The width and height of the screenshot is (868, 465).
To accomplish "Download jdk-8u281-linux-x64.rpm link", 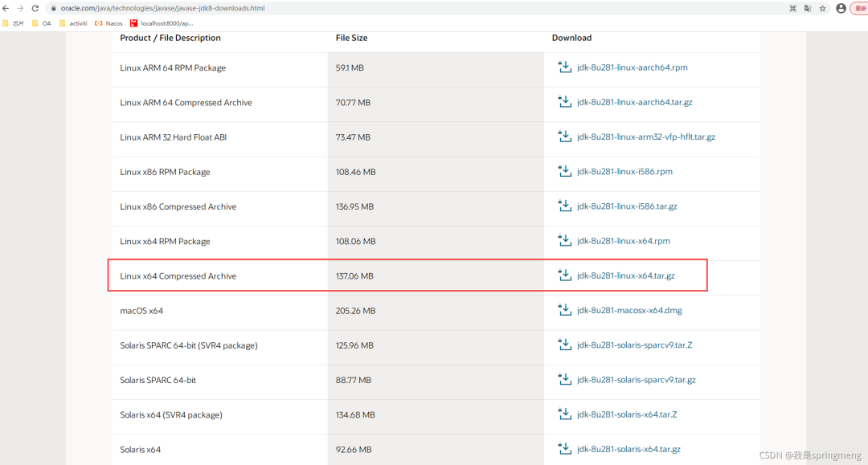I will pos(624,240).
